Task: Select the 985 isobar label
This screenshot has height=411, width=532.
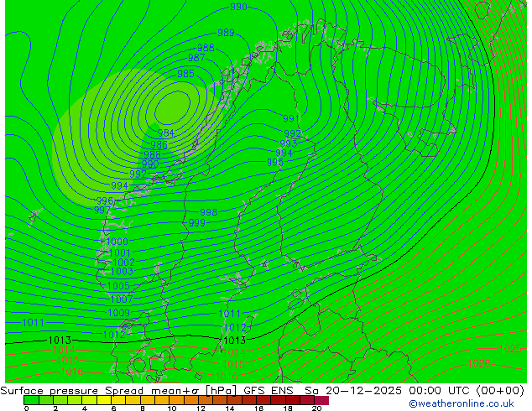Action: tap(186, 74)
